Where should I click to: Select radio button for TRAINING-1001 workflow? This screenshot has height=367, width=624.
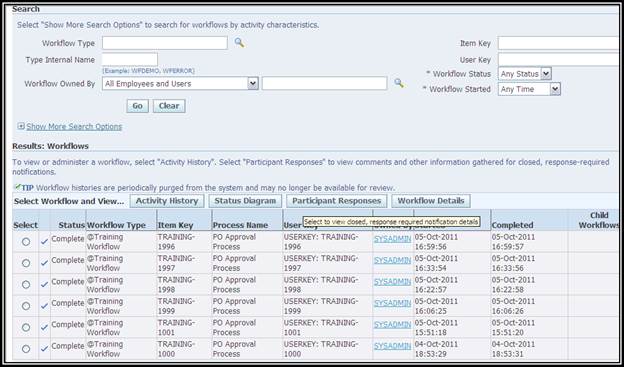tap(26, 328)
